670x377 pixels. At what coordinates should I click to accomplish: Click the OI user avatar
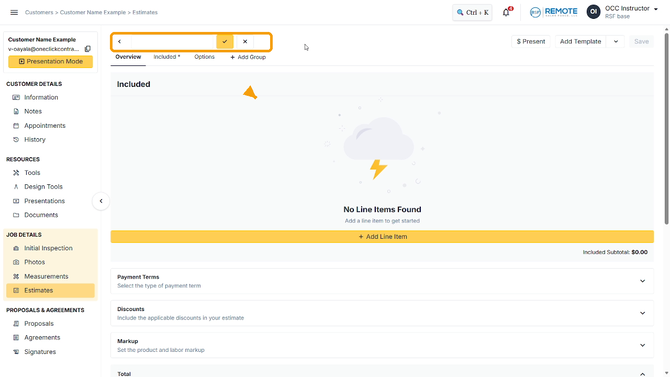(x=593, y=12)
